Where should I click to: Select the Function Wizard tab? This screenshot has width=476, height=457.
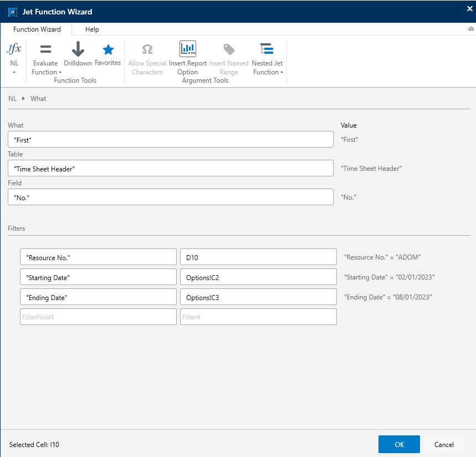point(37,29)
